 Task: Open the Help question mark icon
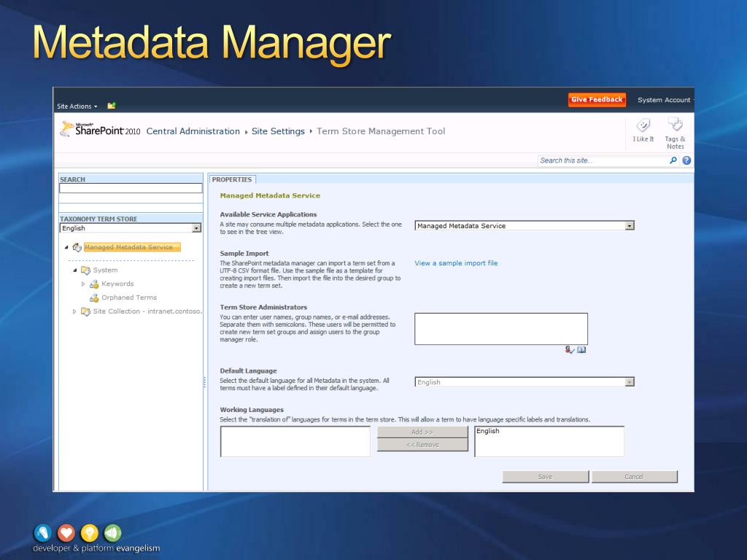[686, 160]
